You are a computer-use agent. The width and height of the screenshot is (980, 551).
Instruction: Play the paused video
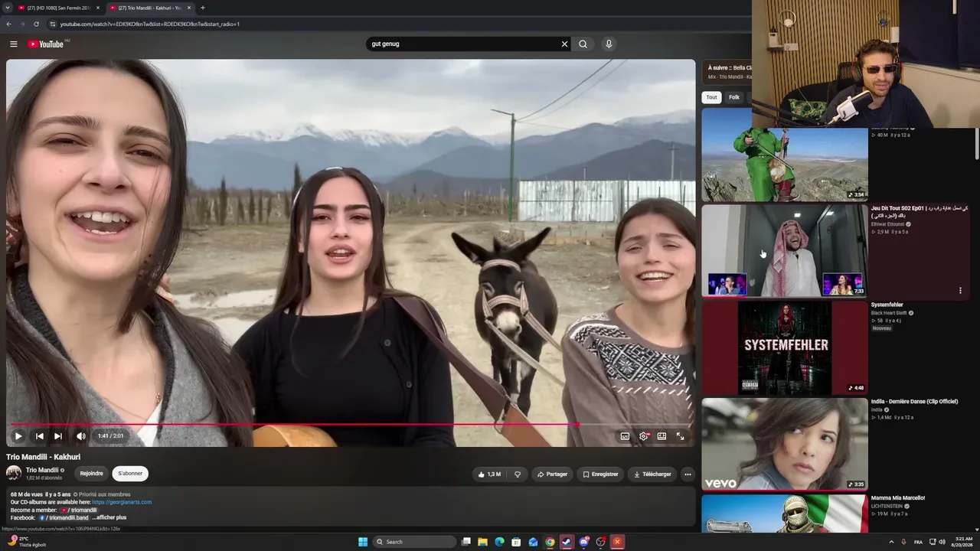click(x=18, y=436)
